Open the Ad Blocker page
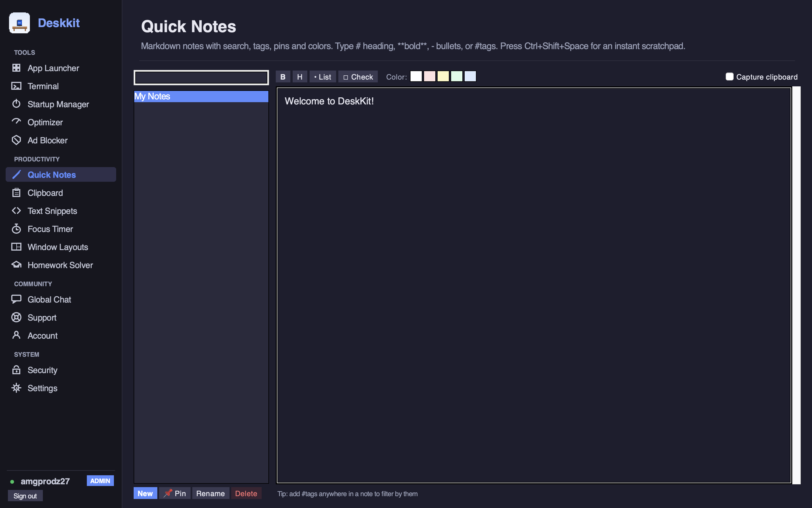This screenshot has width=812, height=508. click(x=61, y=141)
